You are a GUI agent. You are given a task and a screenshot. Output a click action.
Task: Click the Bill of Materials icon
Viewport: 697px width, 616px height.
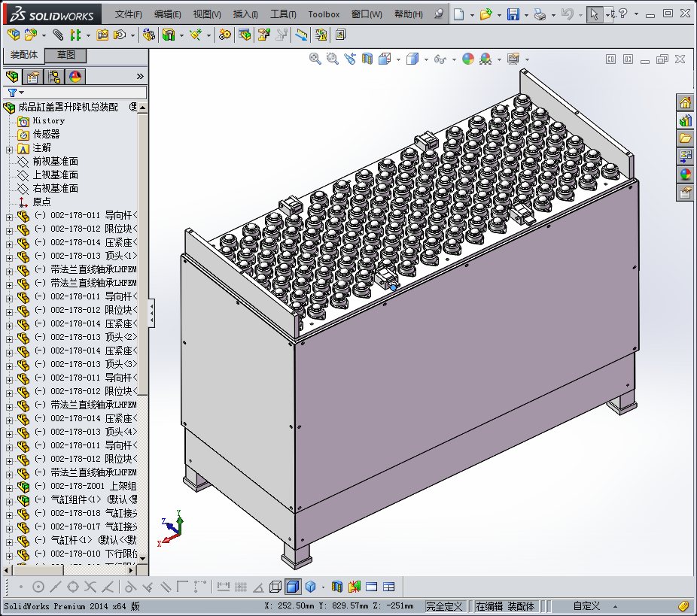(245, 35)
